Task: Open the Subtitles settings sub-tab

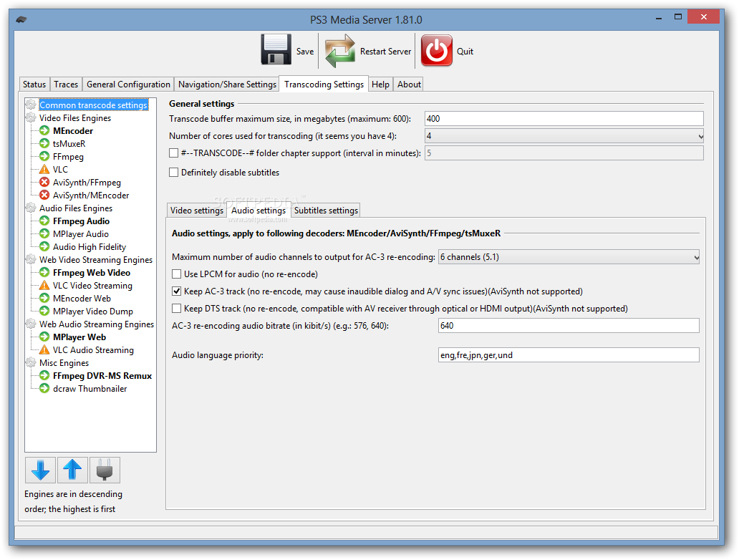Action: 326,211
